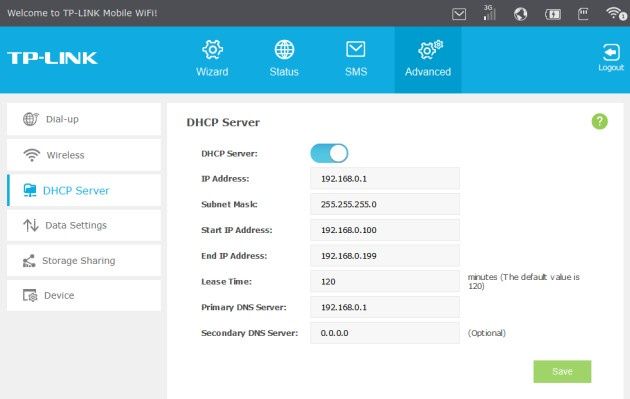Click the TP-LINK logo

coord(52,58)
